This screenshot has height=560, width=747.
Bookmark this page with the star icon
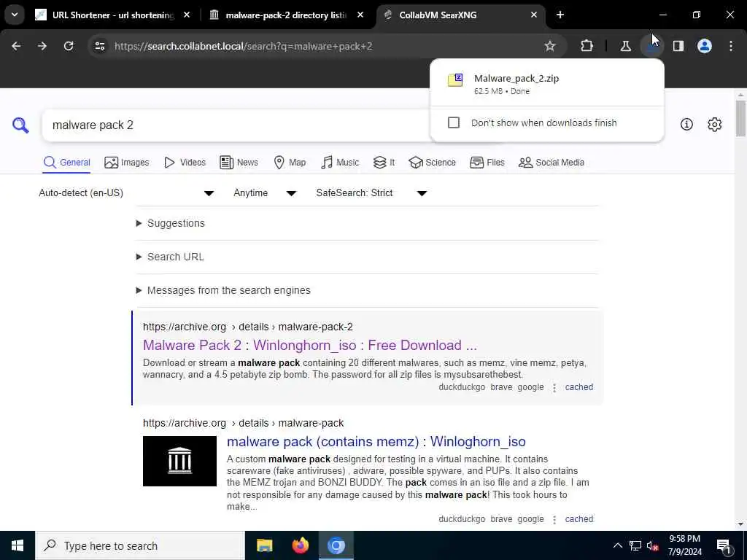pyautogui.click(x=550, y=46)
